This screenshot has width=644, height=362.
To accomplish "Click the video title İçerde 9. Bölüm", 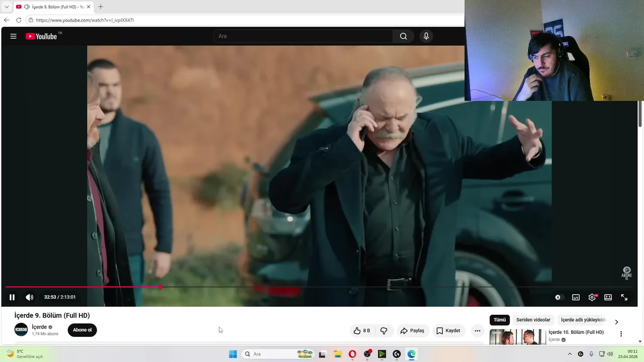I will [52, 315].
